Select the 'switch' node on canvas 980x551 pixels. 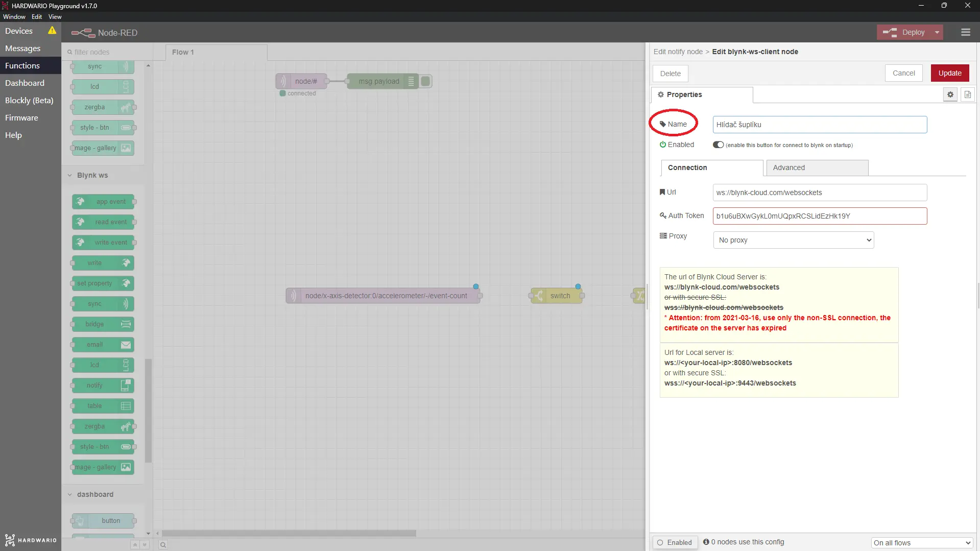click(556, 296)
